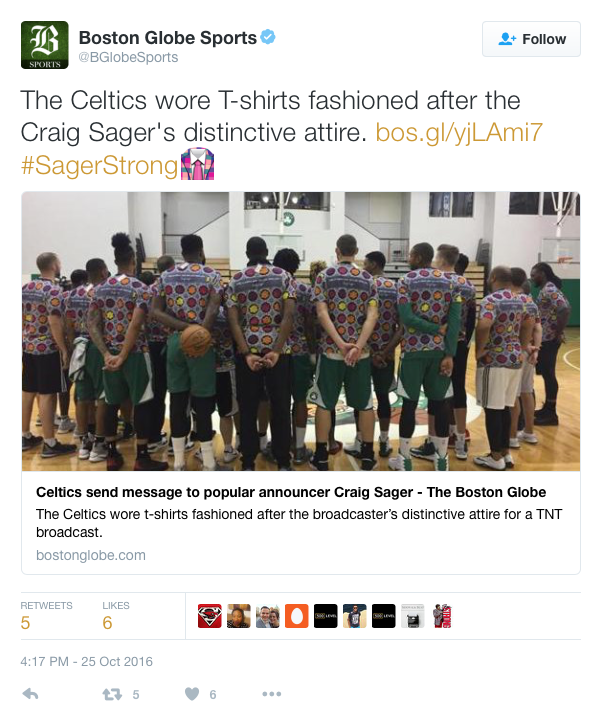Retweet using the retweet arrows icon
Screen dimensions: 605x724
click(x=112, y=694)
